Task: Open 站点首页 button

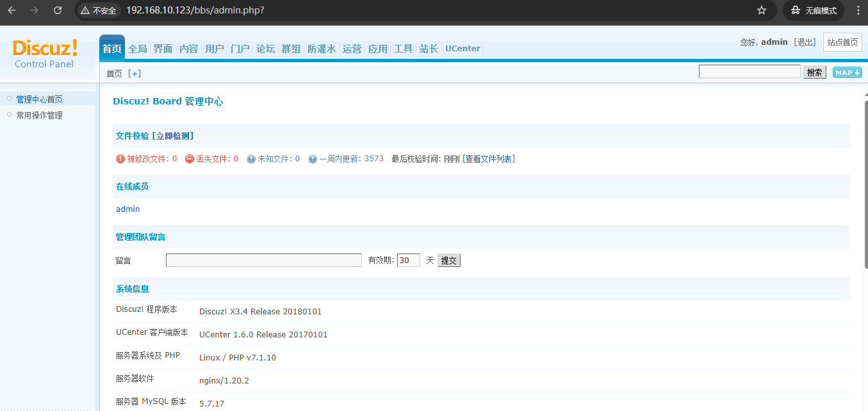Action: (x=842, y=42)
